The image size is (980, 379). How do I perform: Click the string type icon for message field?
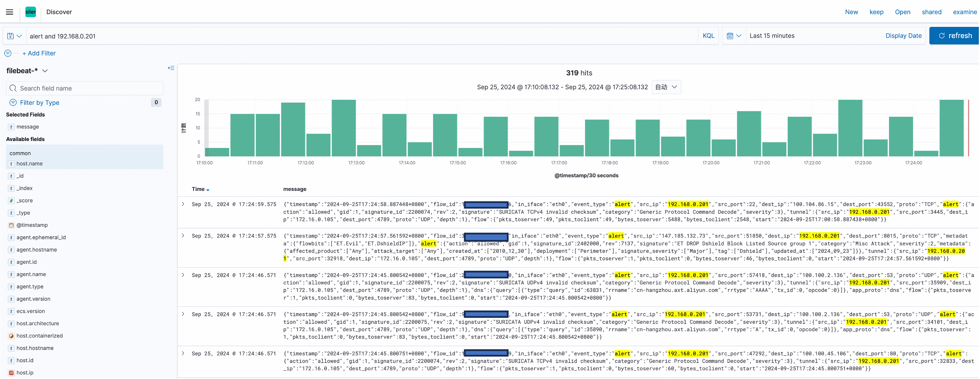pyautogui.click(x=12, y=127)
